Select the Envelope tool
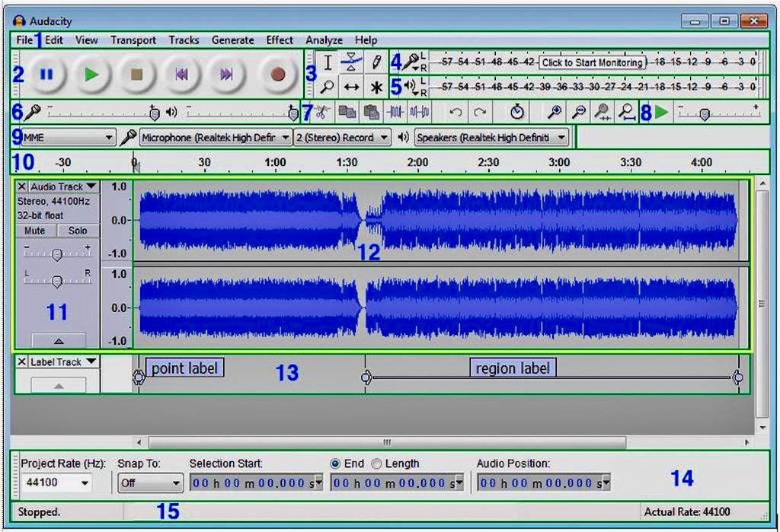This screenshot has height=532, width=780. (351, 62)
